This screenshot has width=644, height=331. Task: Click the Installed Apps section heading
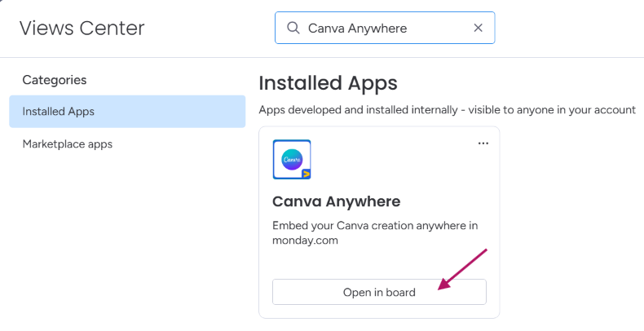(328, 83)
